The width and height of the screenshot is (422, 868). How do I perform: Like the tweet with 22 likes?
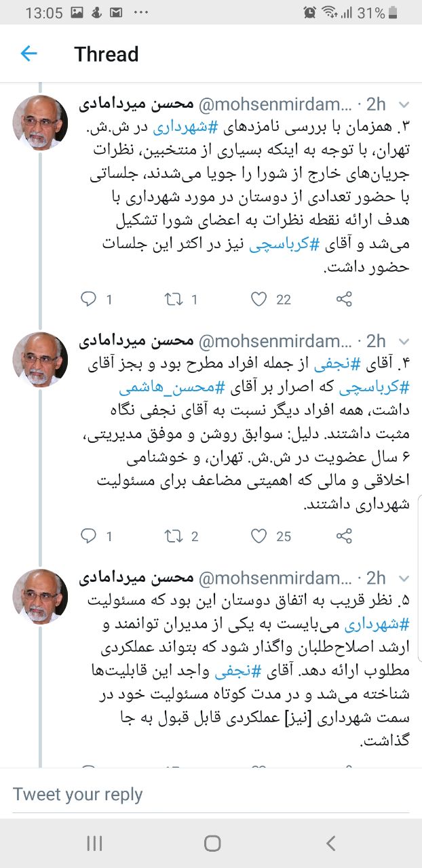click(x=258, y=299)
